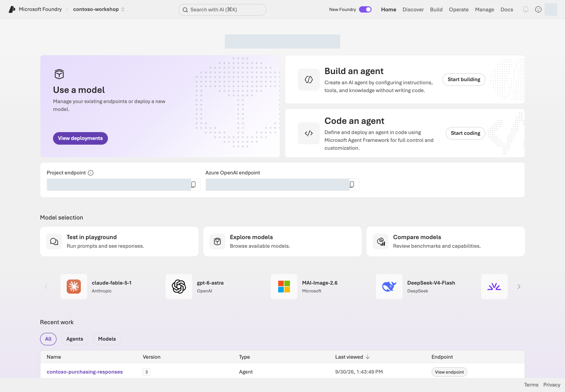Filter recent work by Models

click(107, 339)
